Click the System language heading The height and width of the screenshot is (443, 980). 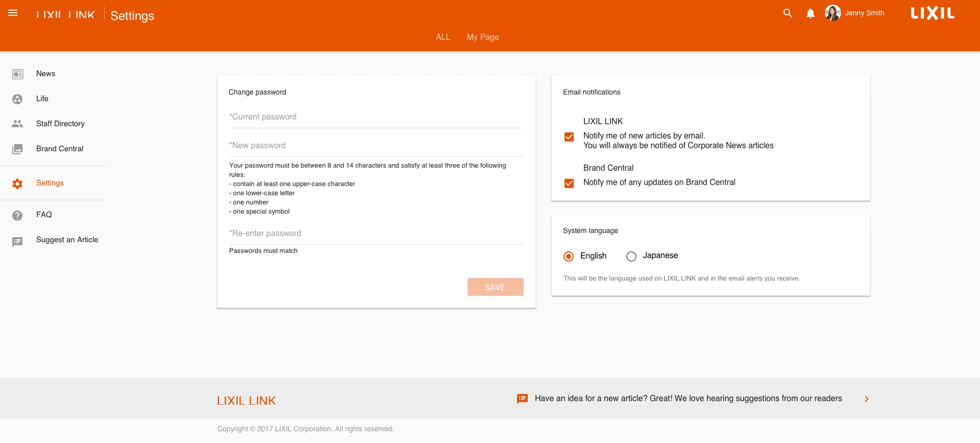pos(591,230)
